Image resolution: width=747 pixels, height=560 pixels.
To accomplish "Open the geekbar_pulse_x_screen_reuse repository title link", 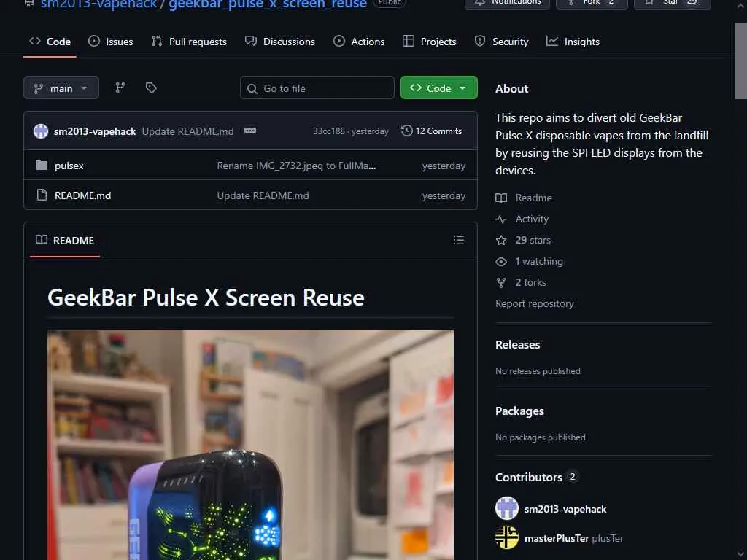I will tap(268, 4).
